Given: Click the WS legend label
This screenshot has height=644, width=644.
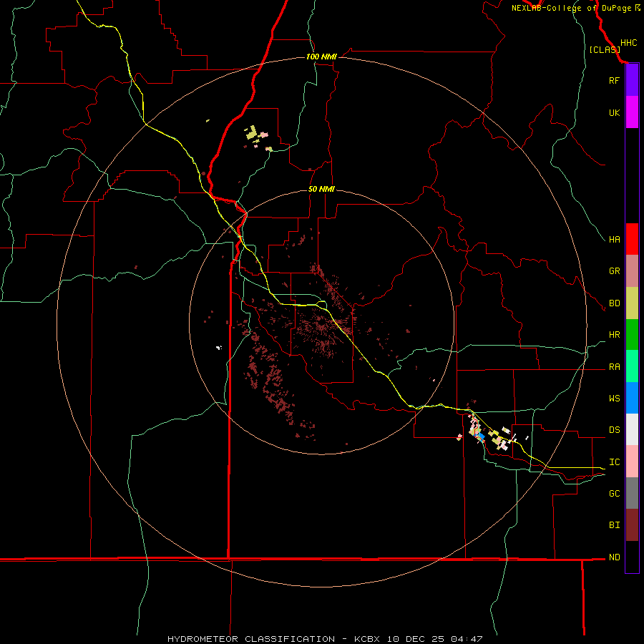Looking at the screenshot, I should tap(614, 399).
